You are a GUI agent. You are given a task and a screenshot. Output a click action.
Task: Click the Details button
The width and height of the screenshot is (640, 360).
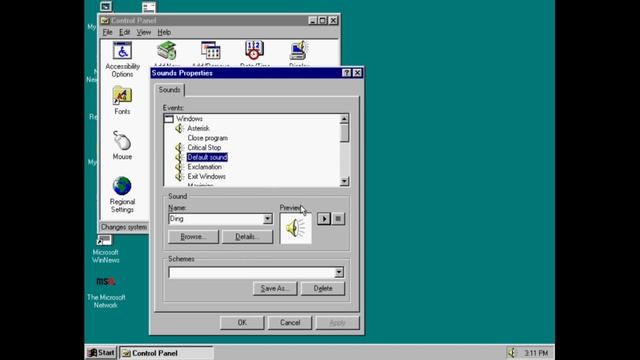pos(247,237)
